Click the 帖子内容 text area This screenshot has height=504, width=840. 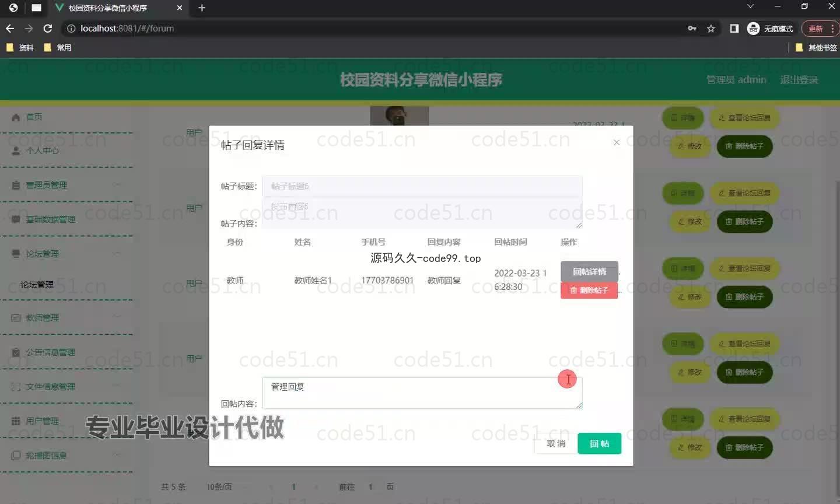422,213
